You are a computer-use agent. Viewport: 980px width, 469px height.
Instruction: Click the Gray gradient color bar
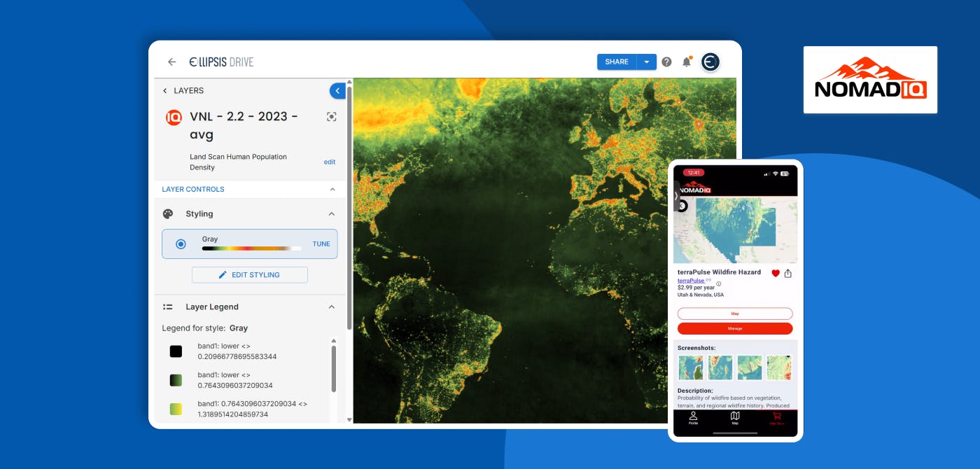point(251,248)
